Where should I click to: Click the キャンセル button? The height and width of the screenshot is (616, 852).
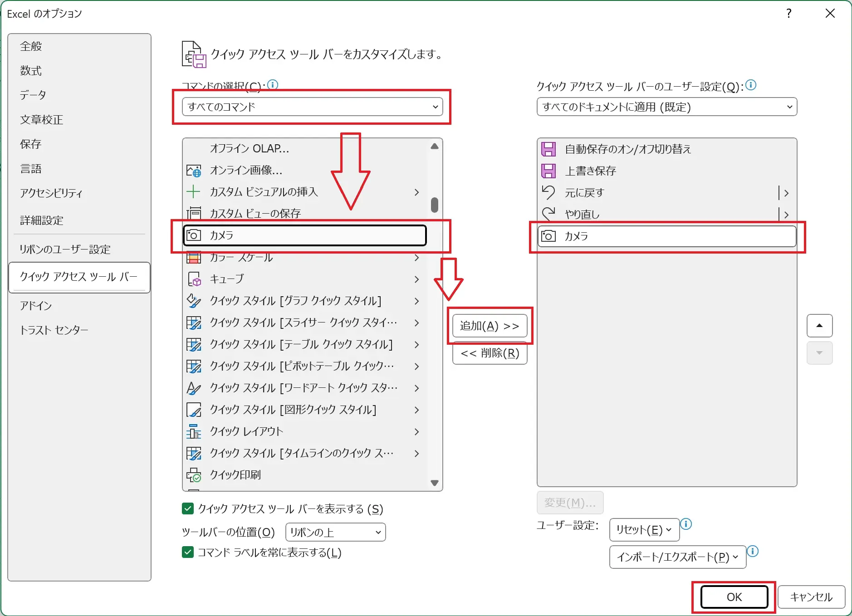[x=812, y=597]
